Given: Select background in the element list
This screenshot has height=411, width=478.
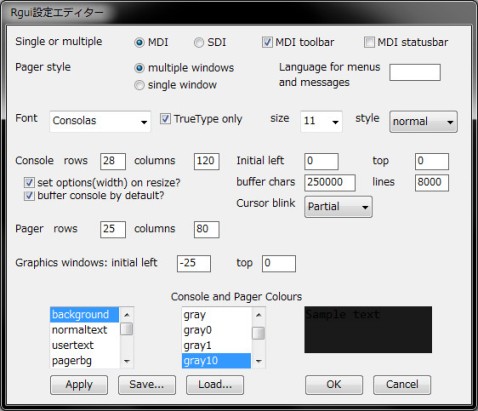Looking at the screenshot, I should (x=84, y=315).
